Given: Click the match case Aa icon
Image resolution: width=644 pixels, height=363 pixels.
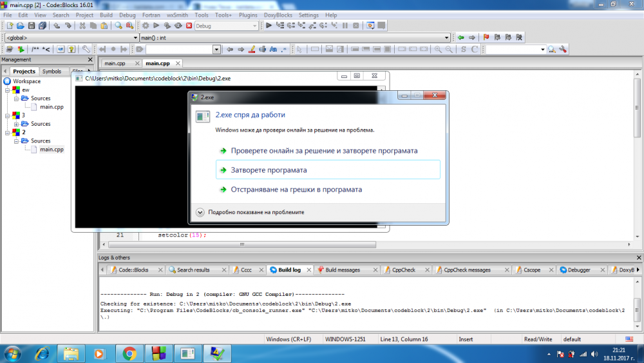Looking at the screenshot, I should coord(273,50).
